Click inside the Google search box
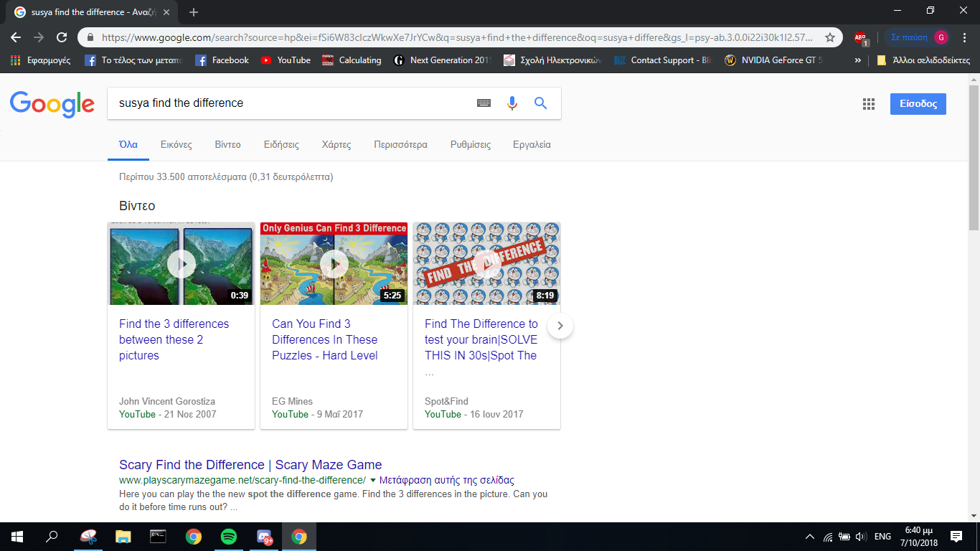The image size is (980, 551). (287, 103)
